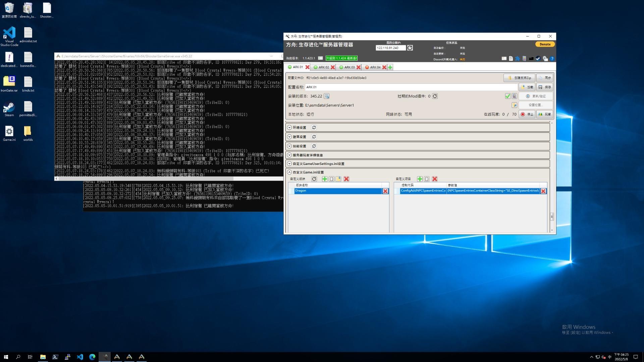Viewport: 644px width, 362px height.
Task: Select the ConfigAddNPCSpawnEntriesCo key cell
Action: tap(423, 191)
